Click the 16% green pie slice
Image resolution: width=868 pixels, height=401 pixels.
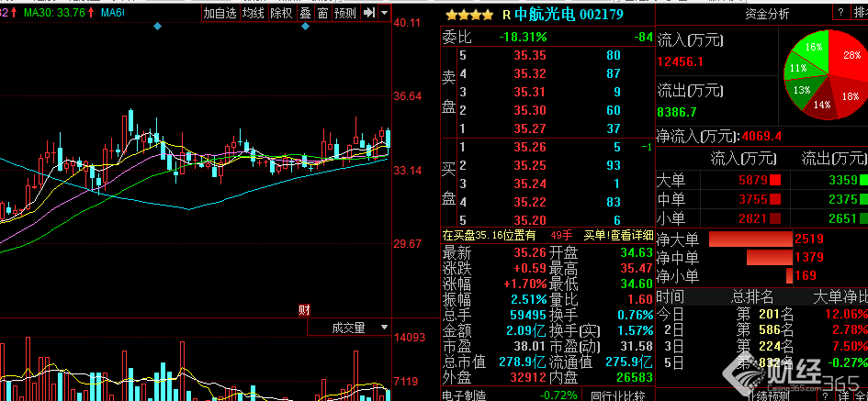point(813,47)
